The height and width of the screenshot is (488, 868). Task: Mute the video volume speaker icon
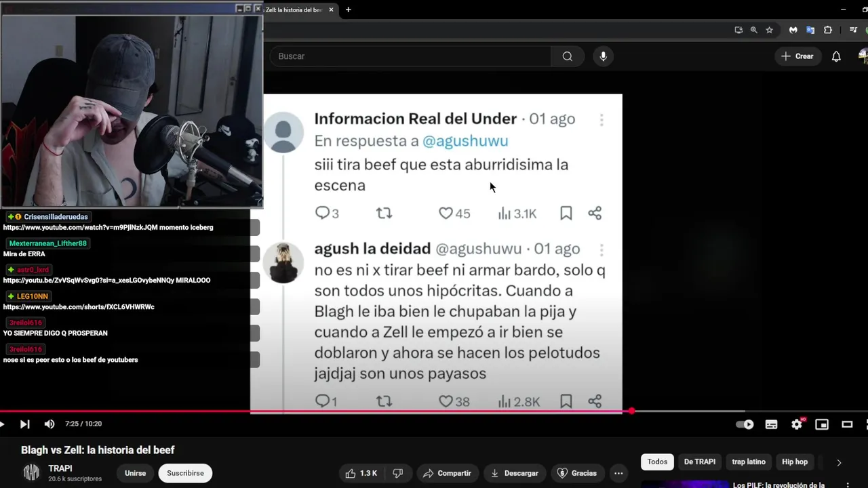(x=50, y=424)
